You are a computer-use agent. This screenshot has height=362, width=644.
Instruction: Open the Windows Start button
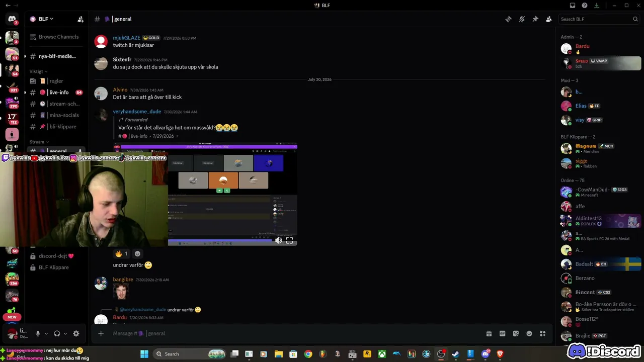144,354
